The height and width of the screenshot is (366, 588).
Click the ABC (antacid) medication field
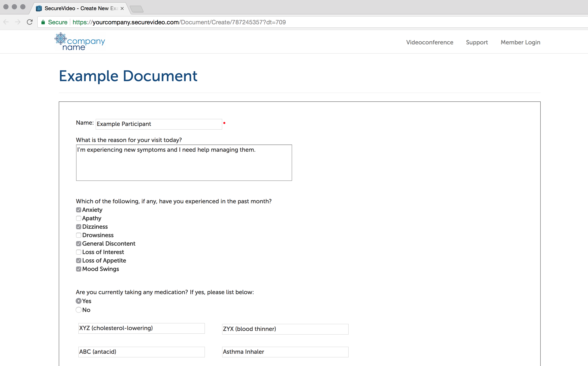pos(141,352)
